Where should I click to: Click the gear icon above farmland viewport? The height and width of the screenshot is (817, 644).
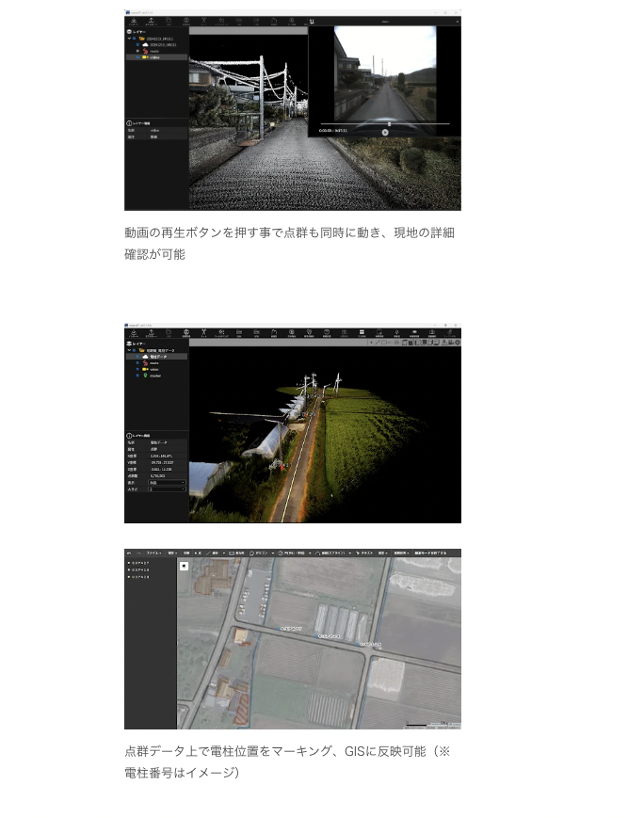[458, 343]
